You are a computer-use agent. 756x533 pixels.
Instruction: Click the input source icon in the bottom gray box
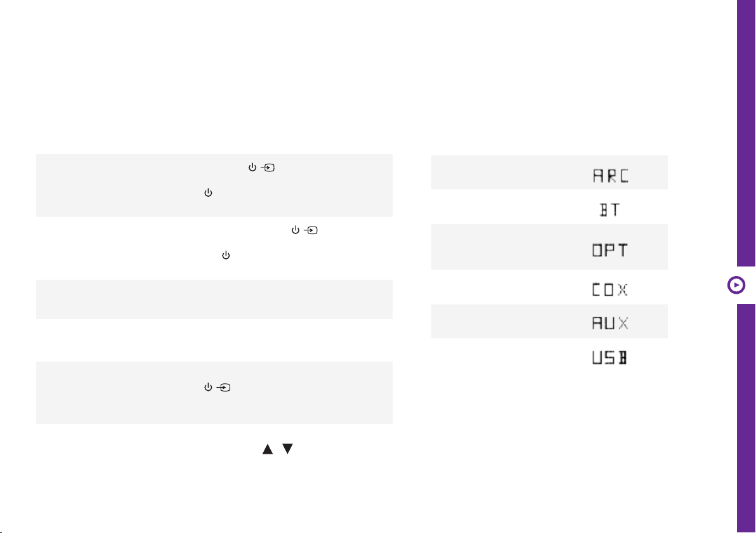pos(224,387)
